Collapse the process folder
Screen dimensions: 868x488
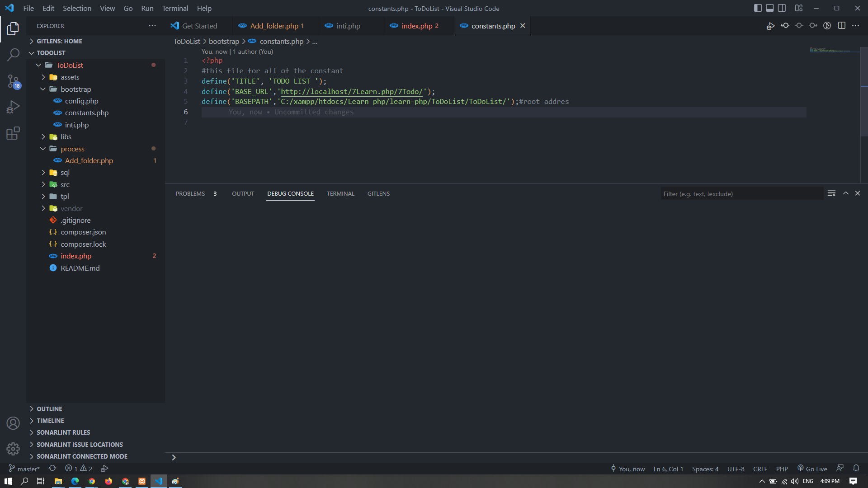click(95, 149)
